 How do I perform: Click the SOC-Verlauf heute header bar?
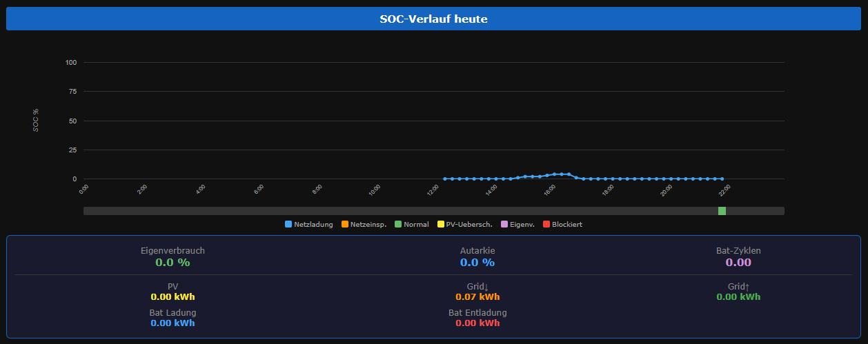point(433,19)
